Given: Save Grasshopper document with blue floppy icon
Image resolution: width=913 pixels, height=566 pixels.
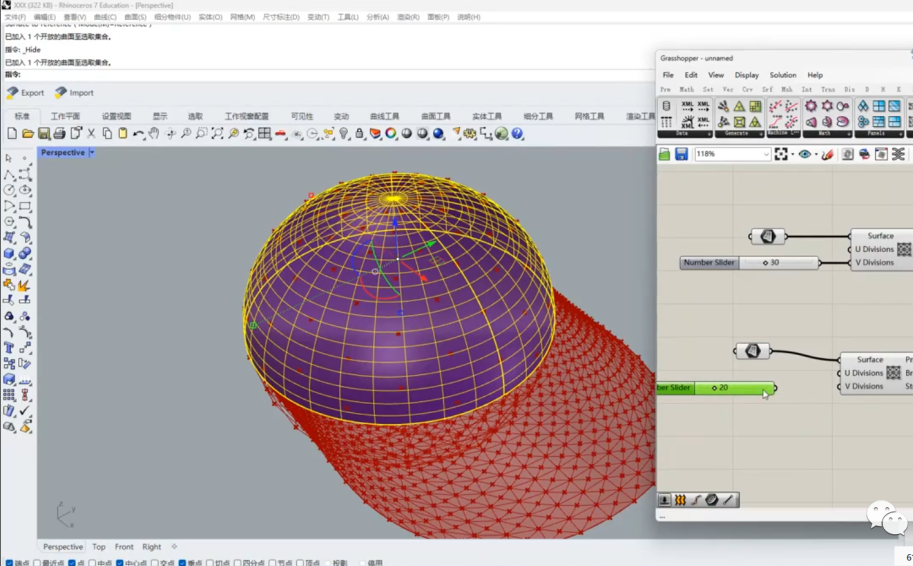Looking at the screenshot, I should pyautogui.click(x=681, y=154).
